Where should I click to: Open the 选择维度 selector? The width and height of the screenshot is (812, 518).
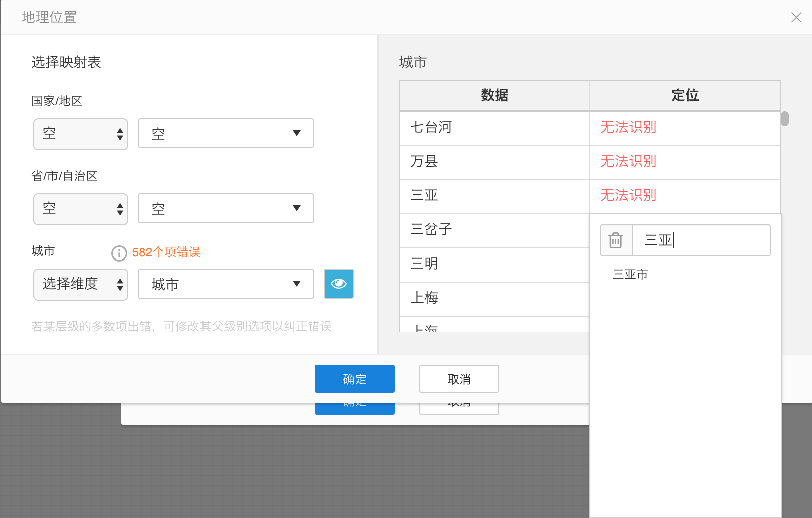tap(81, 285)
